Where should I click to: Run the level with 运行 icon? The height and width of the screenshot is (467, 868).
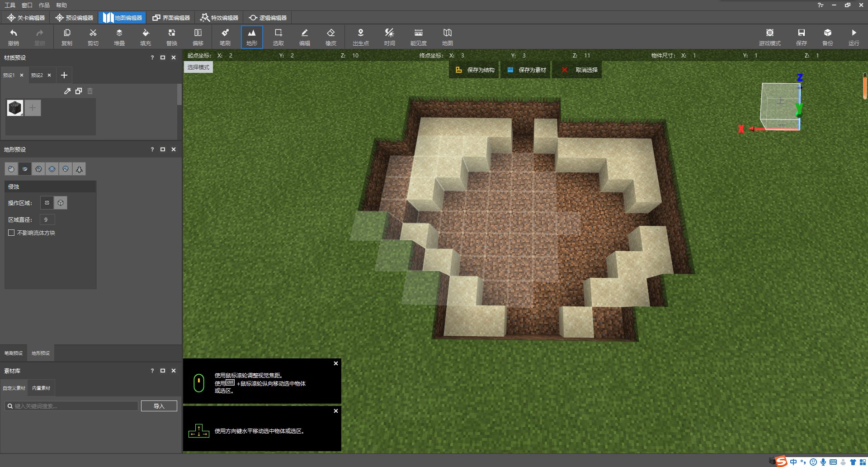pyautogui.click(x=854, y=37)
